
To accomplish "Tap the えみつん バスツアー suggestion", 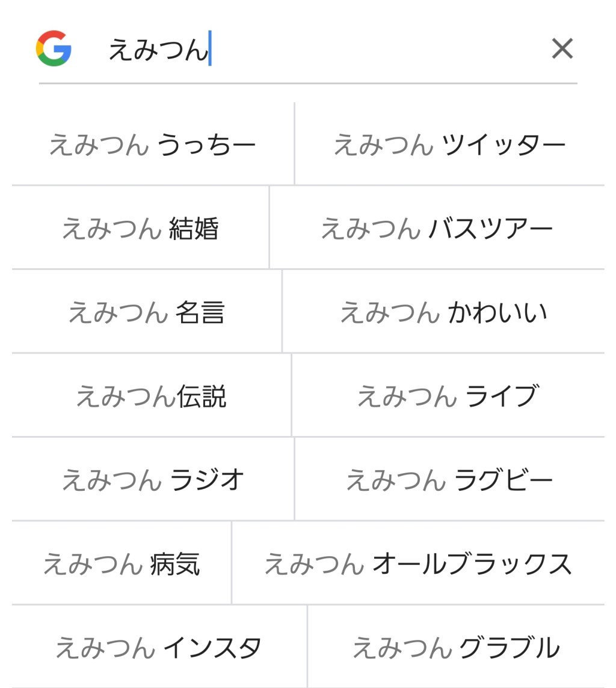I will [x=437, y=229].
